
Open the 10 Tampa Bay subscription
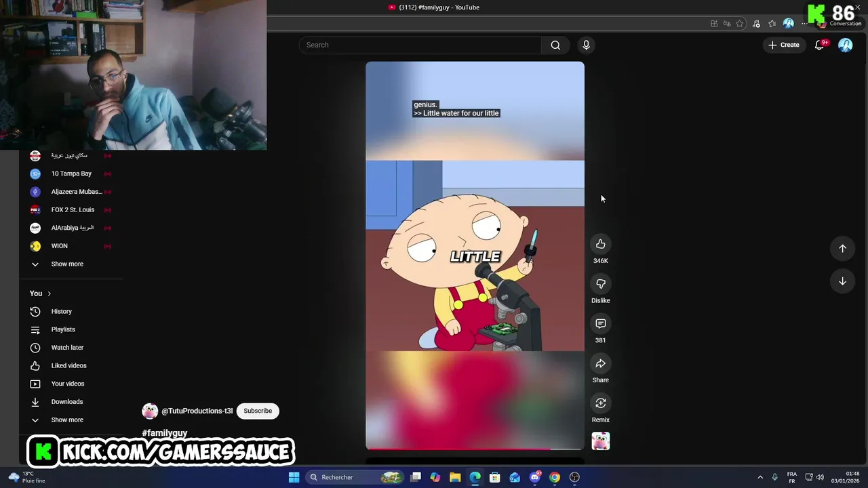click(x=71, y=174)
